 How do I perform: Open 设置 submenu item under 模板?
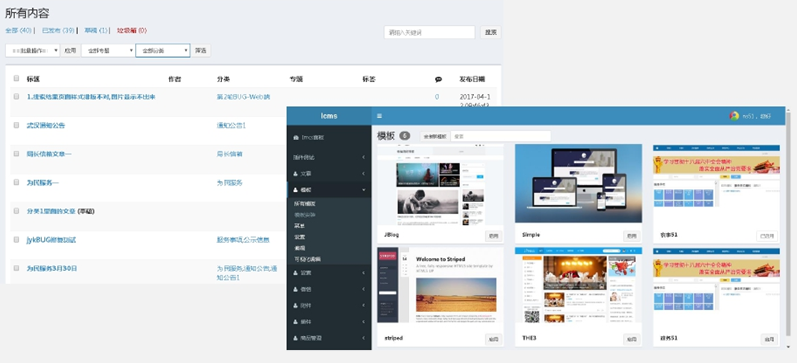coord(299,237)
